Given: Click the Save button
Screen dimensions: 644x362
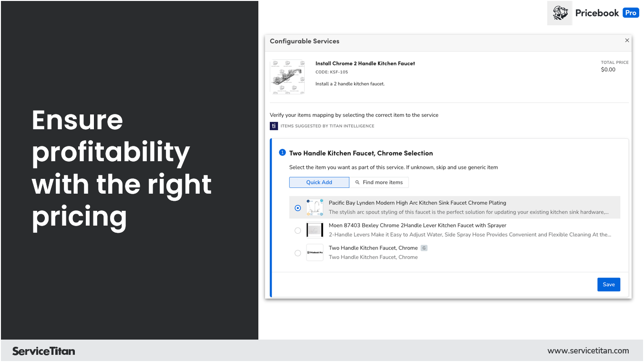Looking at the screenshot, I should coord(609,284).
